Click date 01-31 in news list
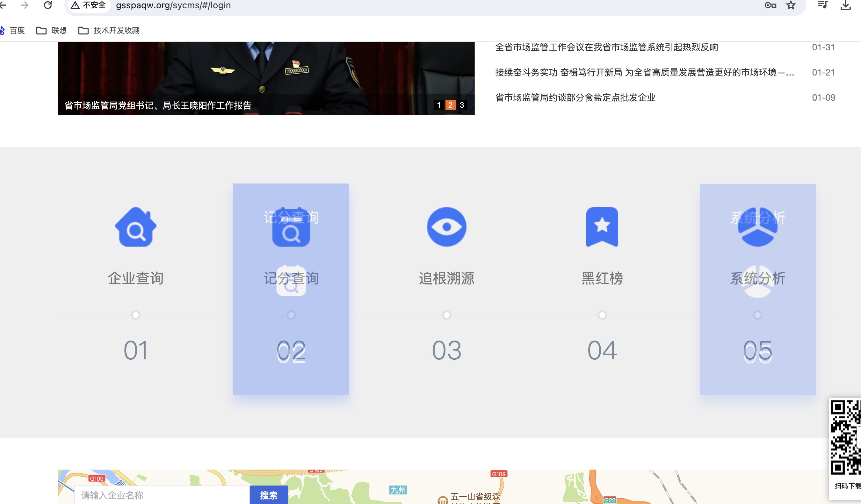 [x=823, y=47]
